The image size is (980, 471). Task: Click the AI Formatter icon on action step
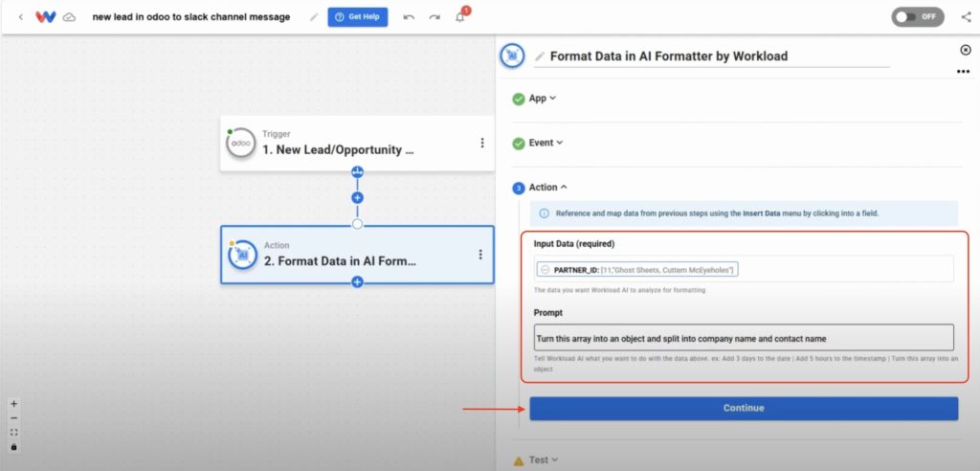(x=242, y=256)
